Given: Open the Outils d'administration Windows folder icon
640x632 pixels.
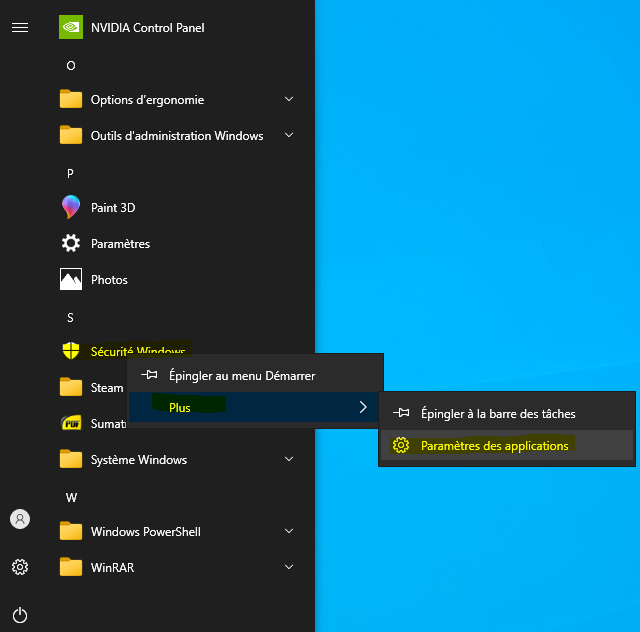Looking at the screenshot, I should [x=71, y=135].
